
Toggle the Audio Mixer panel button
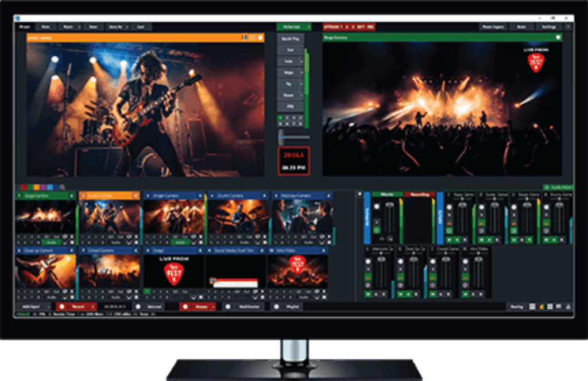tap(558, 187)
